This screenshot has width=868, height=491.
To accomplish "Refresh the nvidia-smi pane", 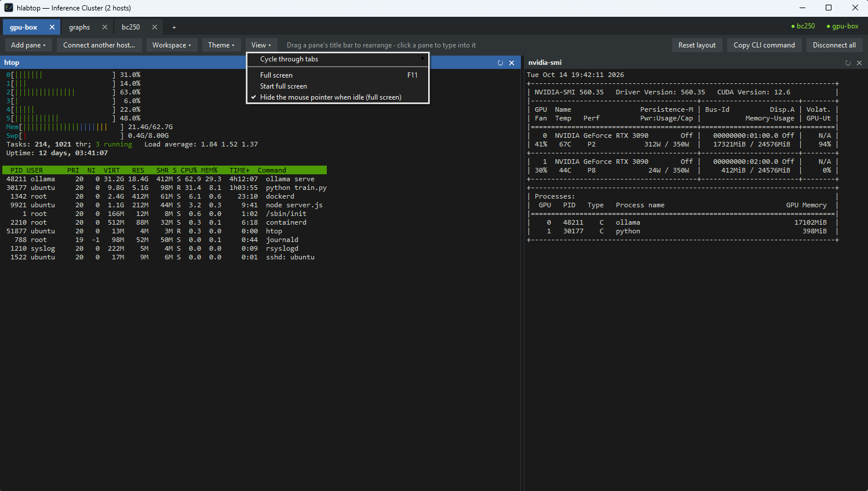I will point(848,63).
